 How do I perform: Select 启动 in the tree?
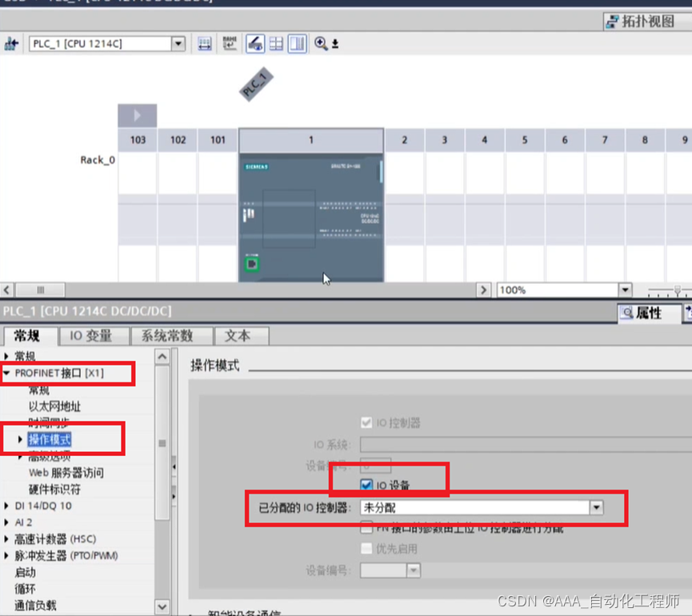(x=25, y=572)
